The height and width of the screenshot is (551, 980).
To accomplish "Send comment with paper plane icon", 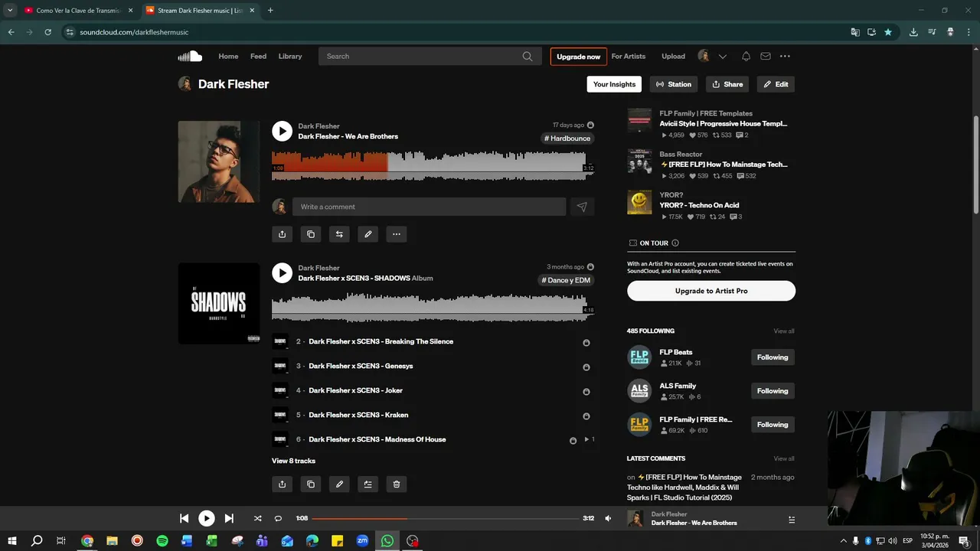I will 582,207.
